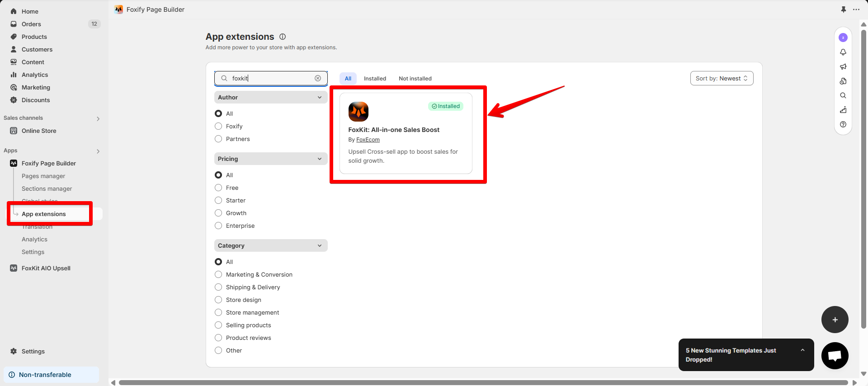Click the green Installed status badge
The height and width of the screenshot is (386, 868).
(x=446, y=106)
